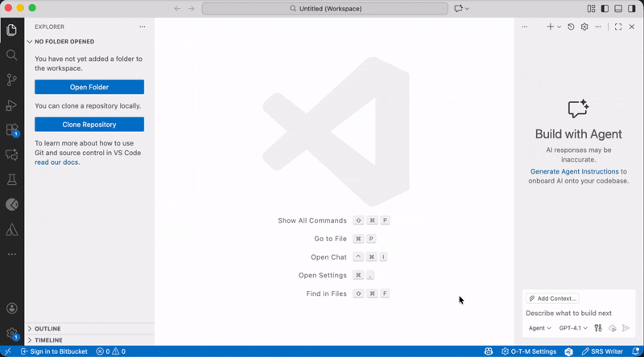Show chat history in Agent panel
Viewport: 644px width, 357px height.
coord(571,27)
